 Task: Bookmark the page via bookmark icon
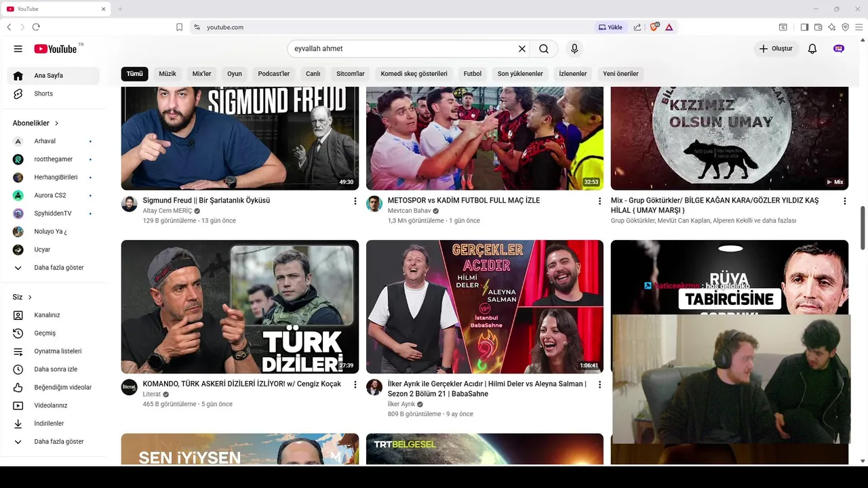[179, 27]
